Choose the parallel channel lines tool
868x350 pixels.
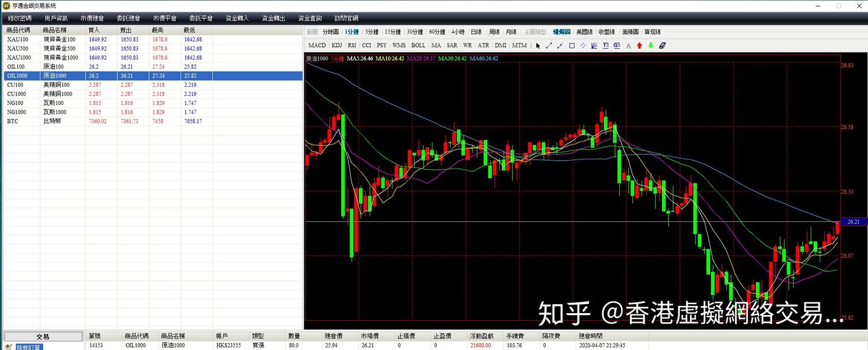(582, 45)
